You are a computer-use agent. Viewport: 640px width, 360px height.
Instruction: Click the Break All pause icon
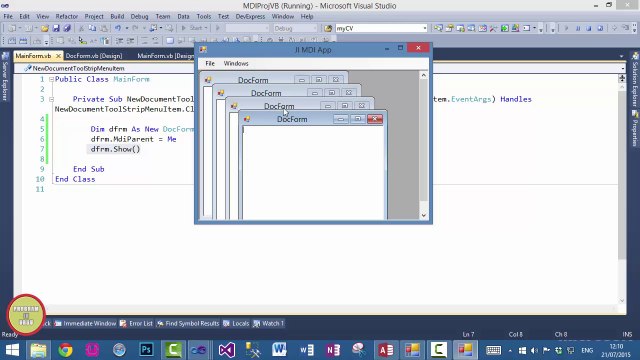pyautogui.click(x=578, y=28)
